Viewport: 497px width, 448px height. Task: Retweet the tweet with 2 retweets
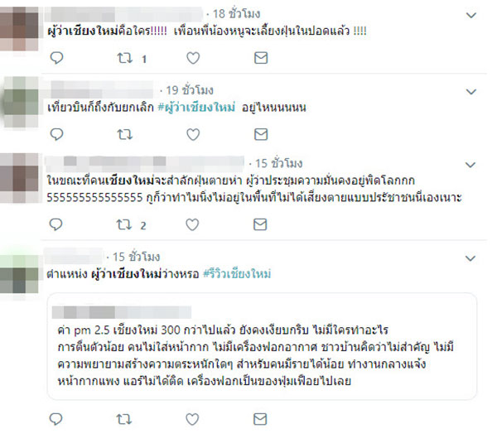124,224
